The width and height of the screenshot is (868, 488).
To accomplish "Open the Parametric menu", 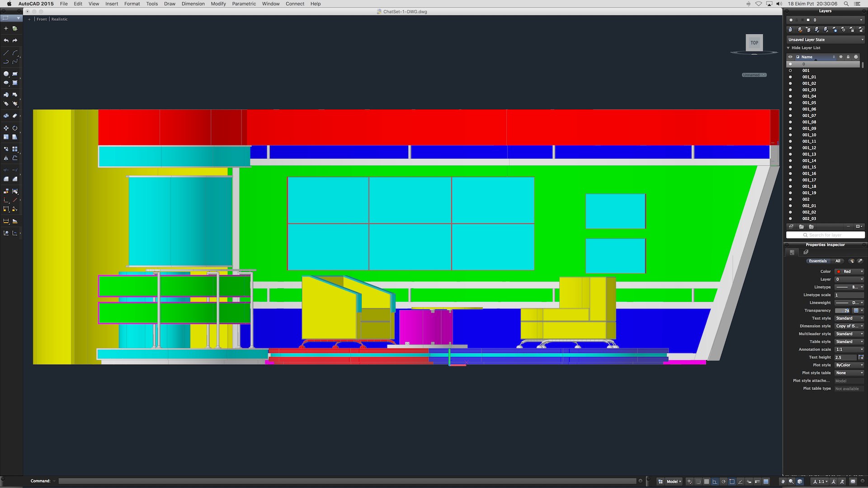I will pyautogui.click(x=244, y=4).
